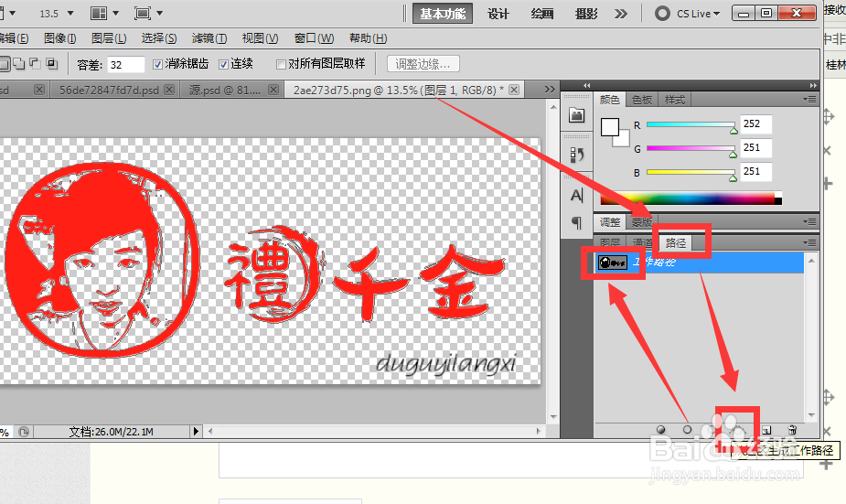The height and width of the screenshot is (504, 846).
Task: Open the Character panel A| icon
Action: tap(577, 196)
